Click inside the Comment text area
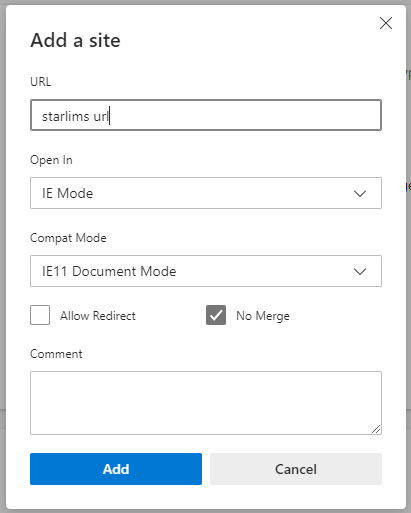The width and height of the screenshot is (411, 513). 206,403
